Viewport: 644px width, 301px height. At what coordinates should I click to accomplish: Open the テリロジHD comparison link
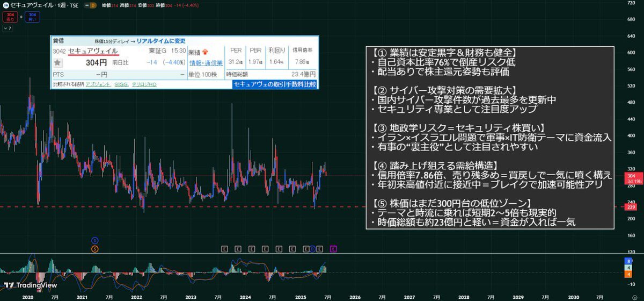(144, 85)
